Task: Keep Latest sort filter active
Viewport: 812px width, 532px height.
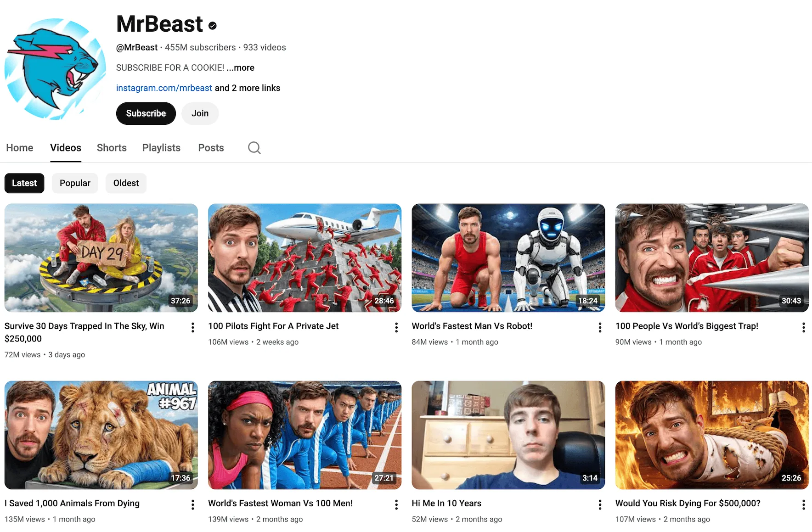Action: tap(24, 183)
